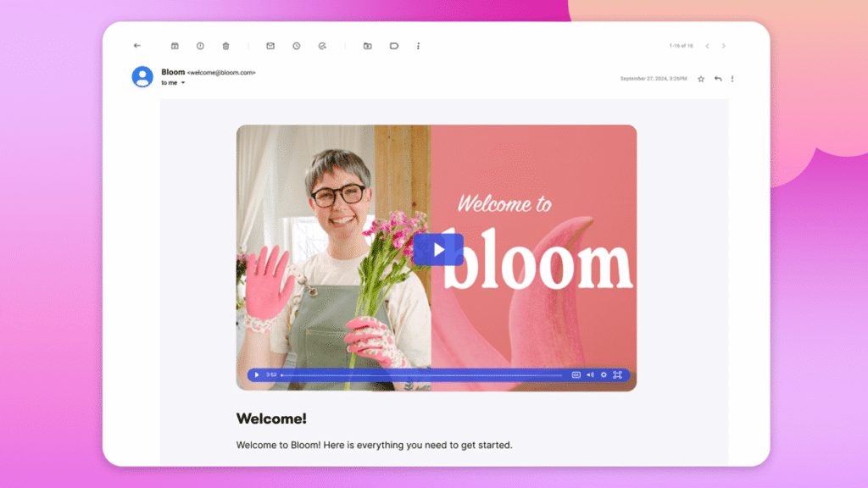Open video settings gear
Screen dimensions: 868x488
click(x=604, y=374)
